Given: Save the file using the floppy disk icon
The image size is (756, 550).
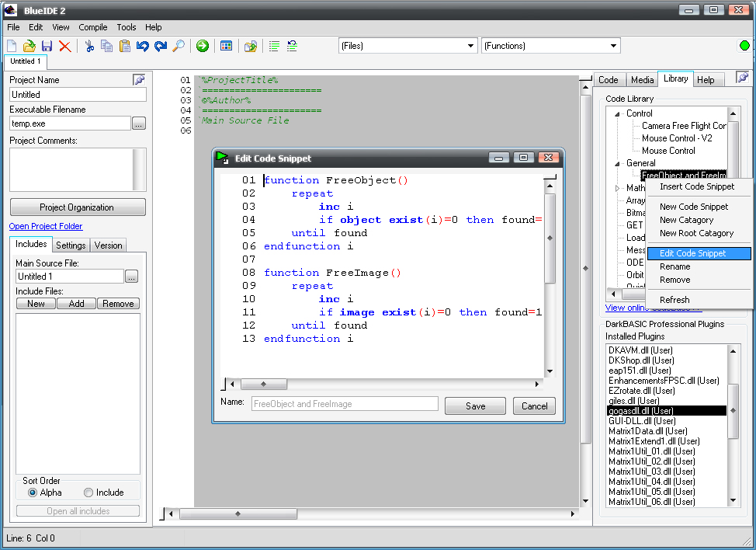Looking at the screenshot, I should pos(47,47).
